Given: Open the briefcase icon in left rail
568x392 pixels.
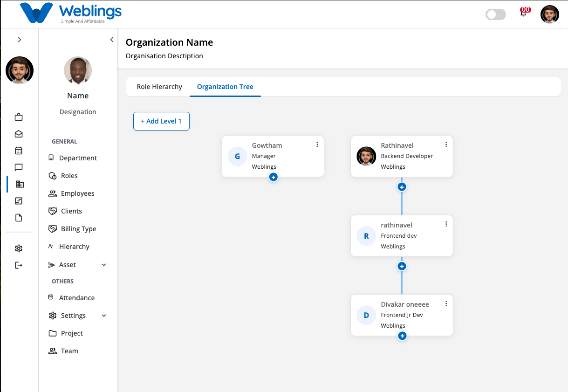Looking at the screenshot, I should tap(19, 117).
